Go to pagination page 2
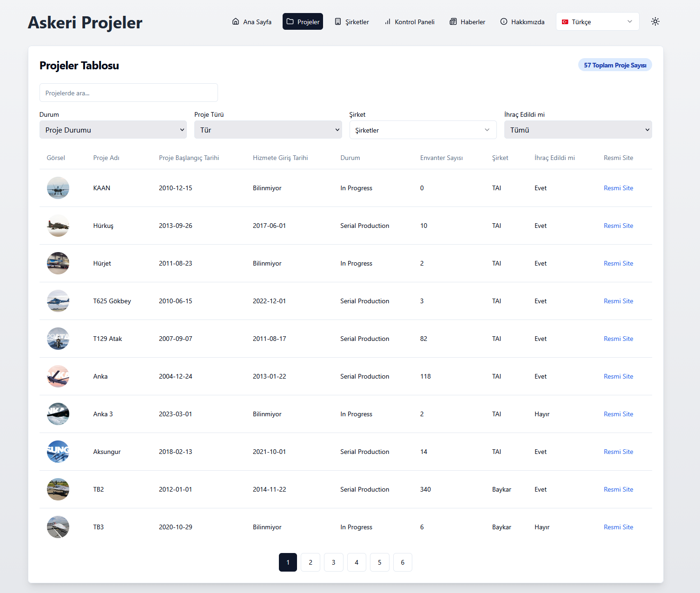The width and height of the screenshot is (700, 593). [x=310, y=562]
